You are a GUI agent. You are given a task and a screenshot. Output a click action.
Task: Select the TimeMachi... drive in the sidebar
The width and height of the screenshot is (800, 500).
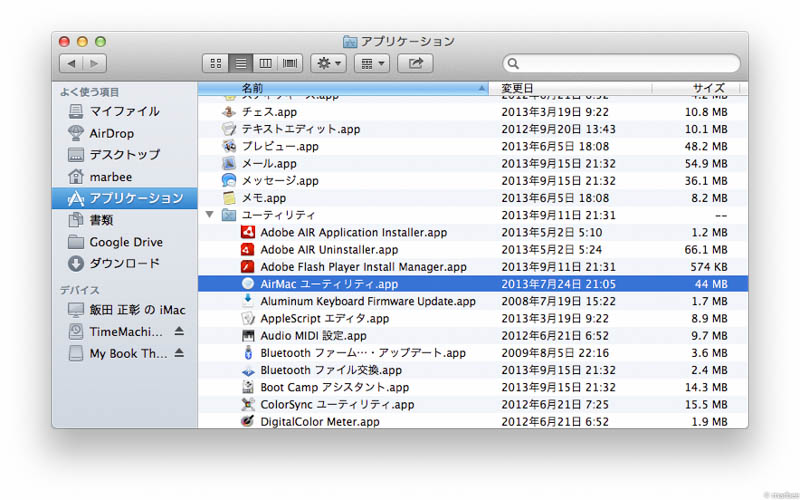(115, 332)
